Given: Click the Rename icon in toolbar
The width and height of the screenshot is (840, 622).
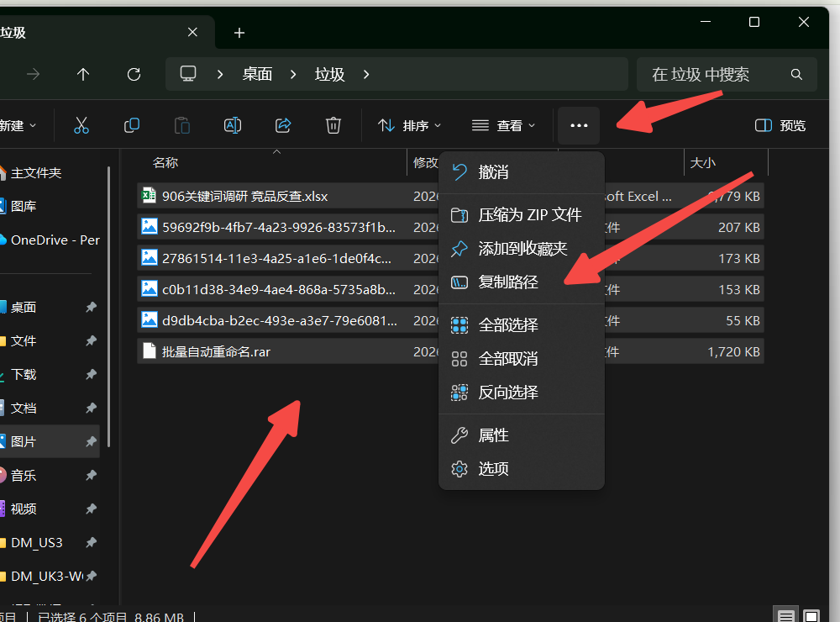Looking at the screenshot, I should tap(233, 125).
